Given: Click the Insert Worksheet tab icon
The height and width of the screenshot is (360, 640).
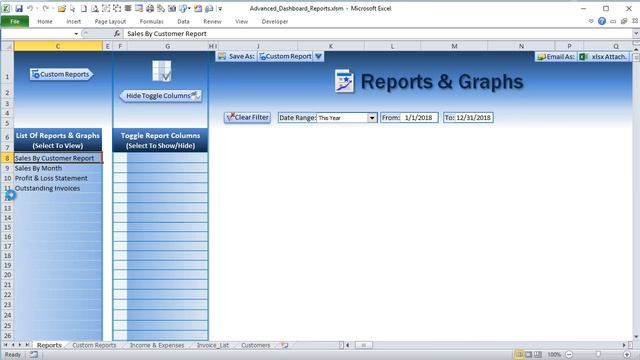Looking at the screenshot, I should coord(284,345).
